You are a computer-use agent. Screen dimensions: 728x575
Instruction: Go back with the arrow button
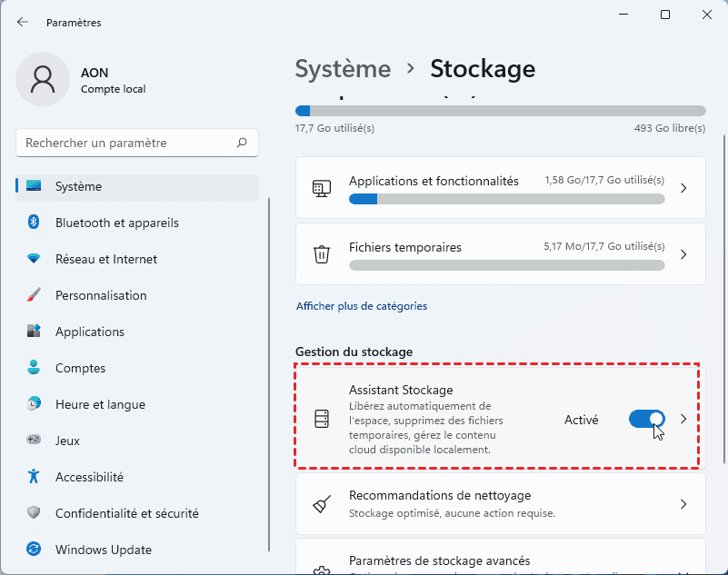[23, 22]
